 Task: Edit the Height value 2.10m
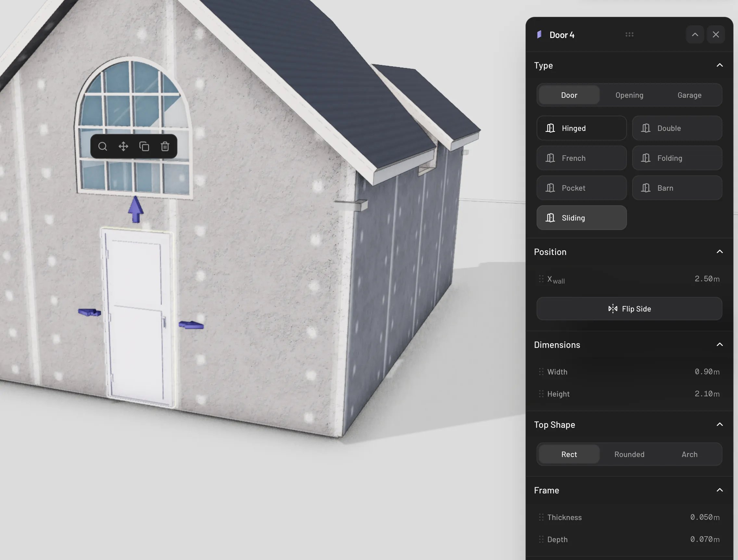(707, 394)
